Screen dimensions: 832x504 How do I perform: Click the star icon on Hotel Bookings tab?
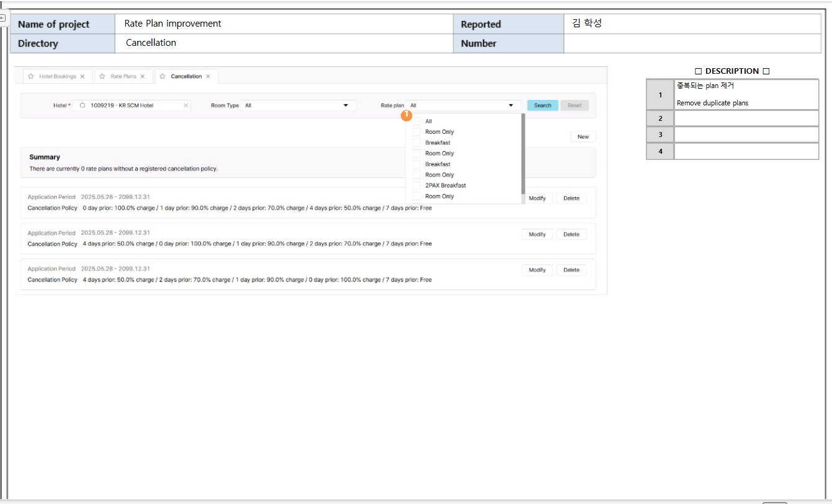click(31, 76)
